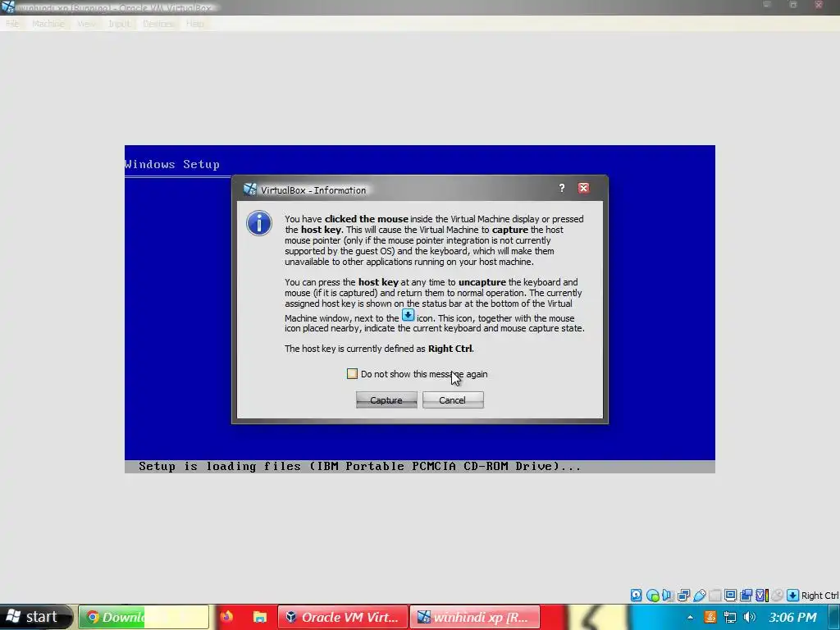Click the Capture button
Image resolution: width=840 pixels, height=630 pixels.
[x=386, y=400]
